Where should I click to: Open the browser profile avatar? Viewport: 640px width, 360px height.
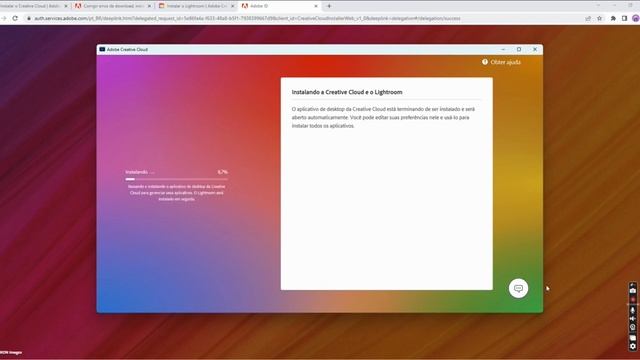pos(636,18)
